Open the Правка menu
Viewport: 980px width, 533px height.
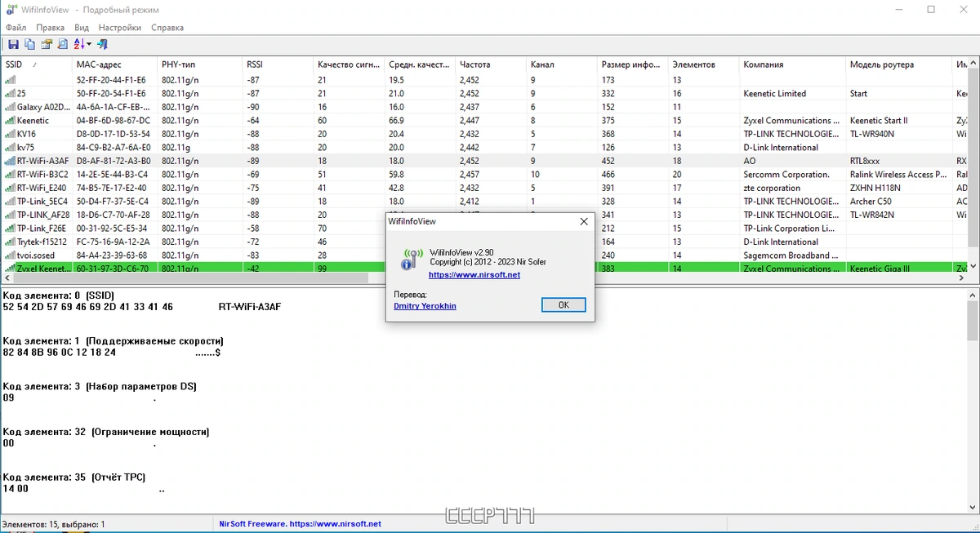[51, 27]
